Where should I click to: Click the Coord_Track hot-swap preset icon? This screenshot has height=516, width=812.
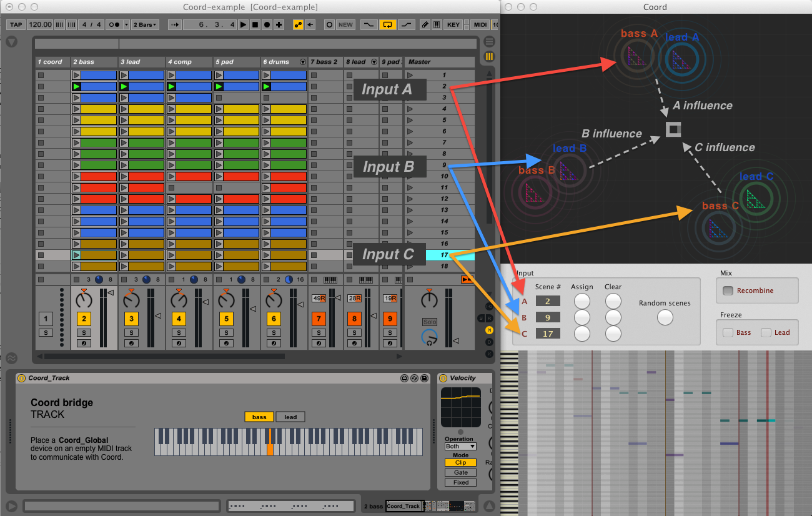pyautogui.click(x=414, y=378)
